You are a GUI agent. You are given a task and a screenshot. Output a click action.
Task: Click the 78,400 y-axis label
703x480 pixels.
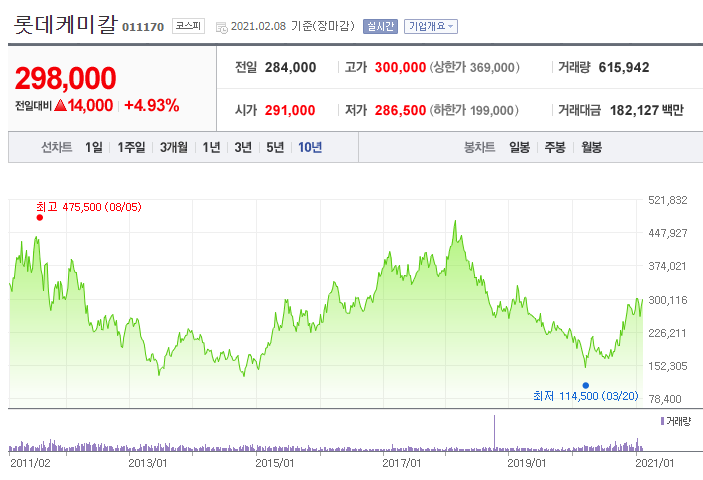(x=665, y=399)
